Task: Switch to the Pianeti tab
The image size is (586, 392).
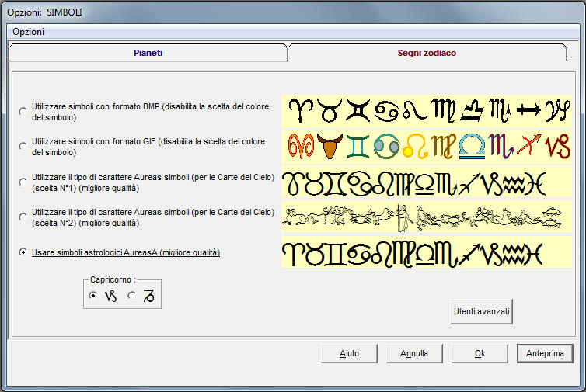Action: click(148, 53)
